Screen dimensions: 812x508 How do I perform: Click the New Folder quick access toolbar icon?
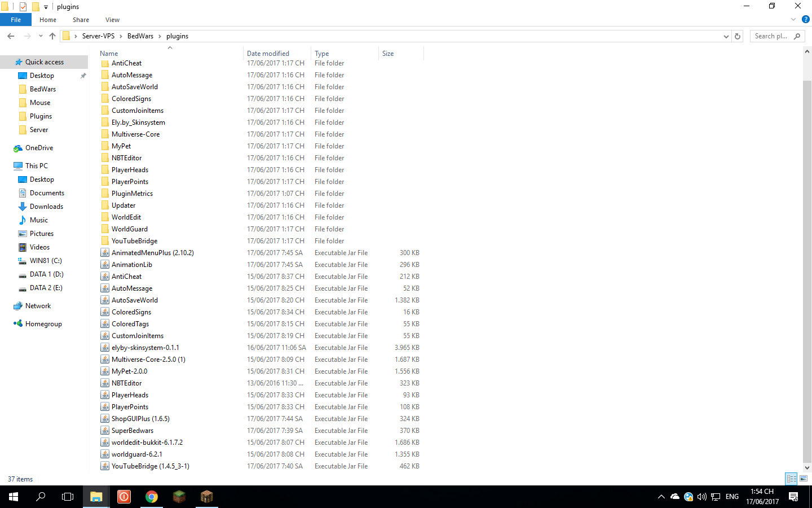(x=36, y=7)
